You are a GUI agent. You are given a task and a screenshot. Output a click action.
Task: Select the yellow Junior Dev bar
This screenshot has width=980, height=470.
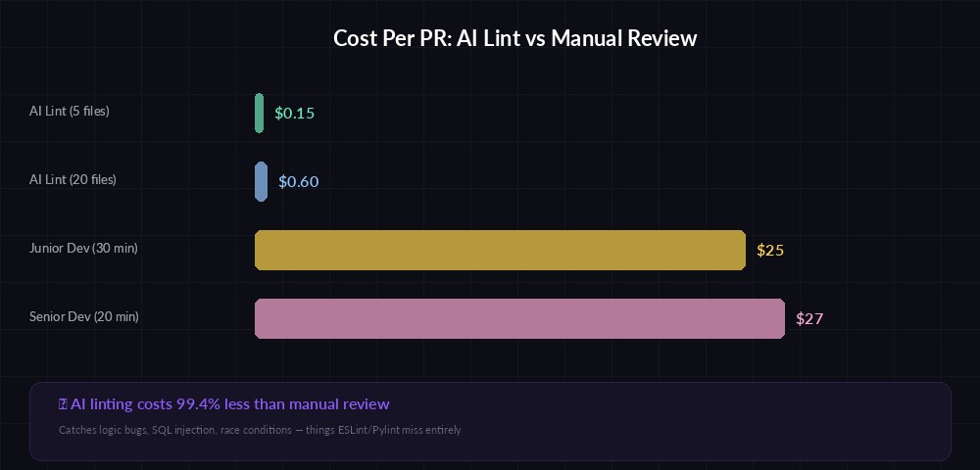tap(500, 251)
